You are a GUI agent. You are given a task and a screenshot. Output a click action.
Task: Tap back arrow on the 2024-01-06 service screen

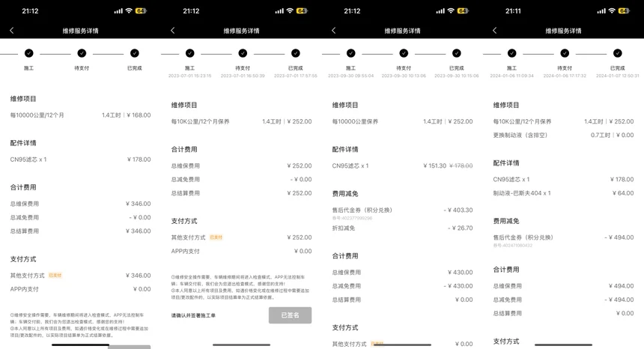(x=494, y=31)
